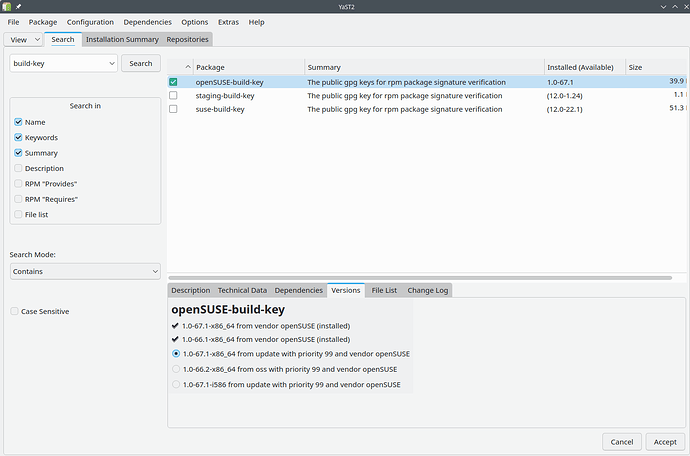690x456 pixels.
Task: Enable the RPM "Provides" search option
Action: (18, 184)
